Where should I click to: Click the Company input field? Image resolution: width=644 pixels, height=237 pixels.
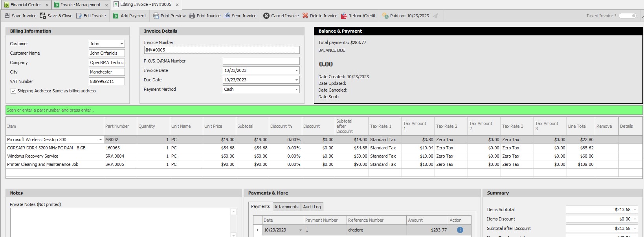coord(106,62)
